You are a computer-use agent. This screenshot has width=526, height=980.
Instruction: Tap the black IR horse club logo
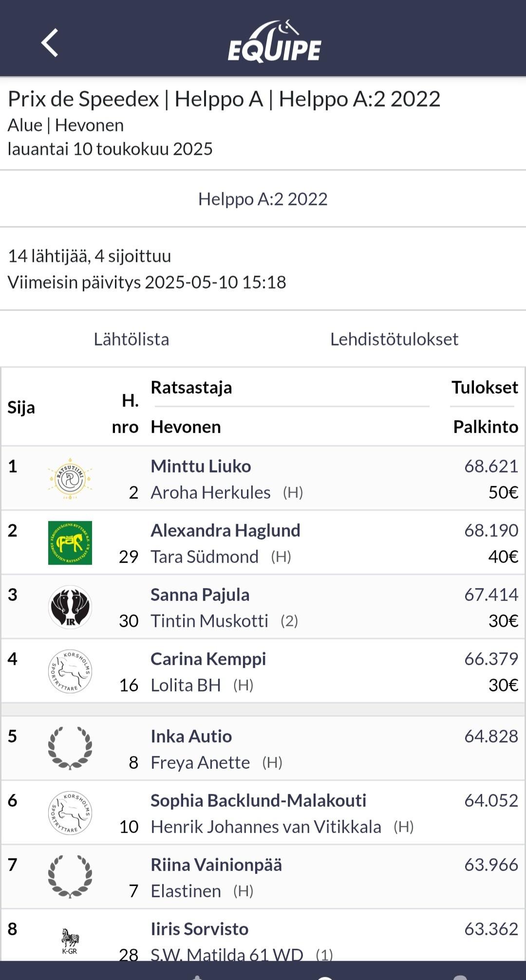pos(70,607)
